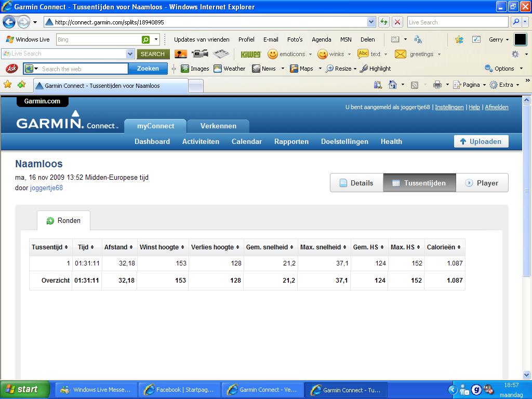Click the greetings envelope icon
532x399 pixels.
pos(401,54)
